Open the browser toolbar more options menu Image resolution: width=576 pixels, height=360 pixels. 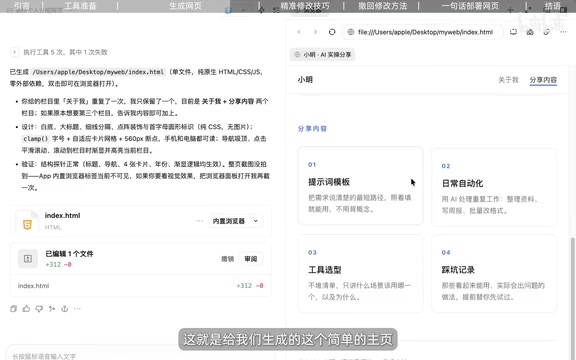click(x=563, y=32)
